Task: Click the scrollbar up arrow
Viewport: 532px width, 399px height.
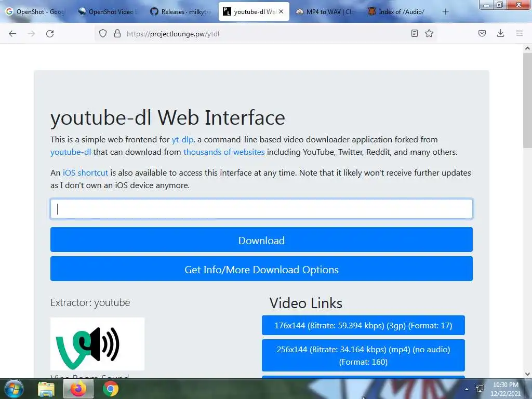Action: [x=527, y=48]
